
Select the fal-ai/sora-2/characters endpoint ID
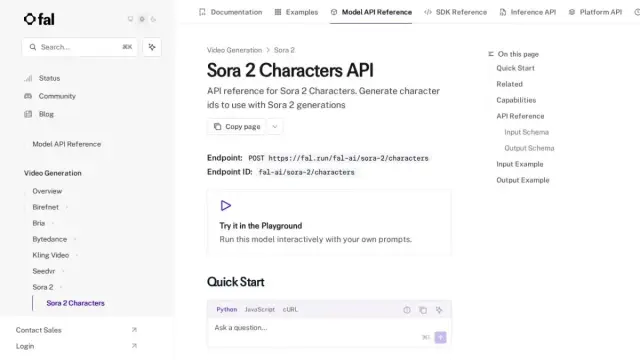307,172
